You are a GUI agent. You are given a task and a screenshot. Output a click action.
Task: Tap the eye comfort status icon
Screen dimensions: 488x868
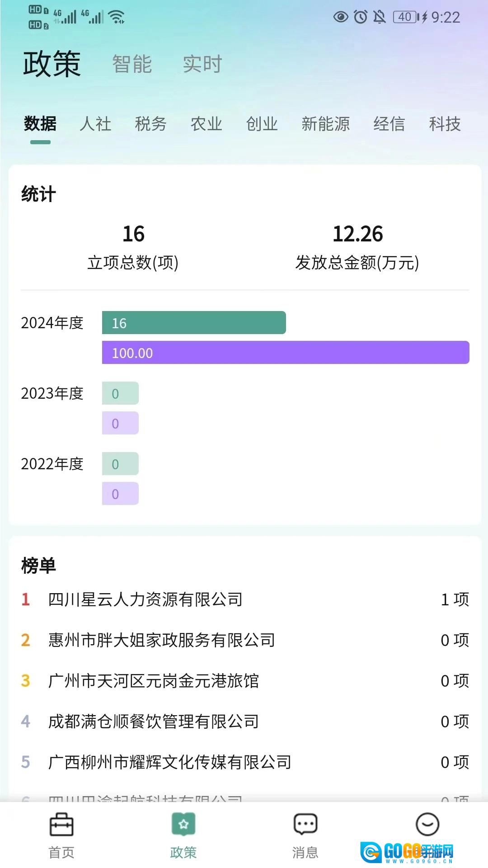pos(341,17)
